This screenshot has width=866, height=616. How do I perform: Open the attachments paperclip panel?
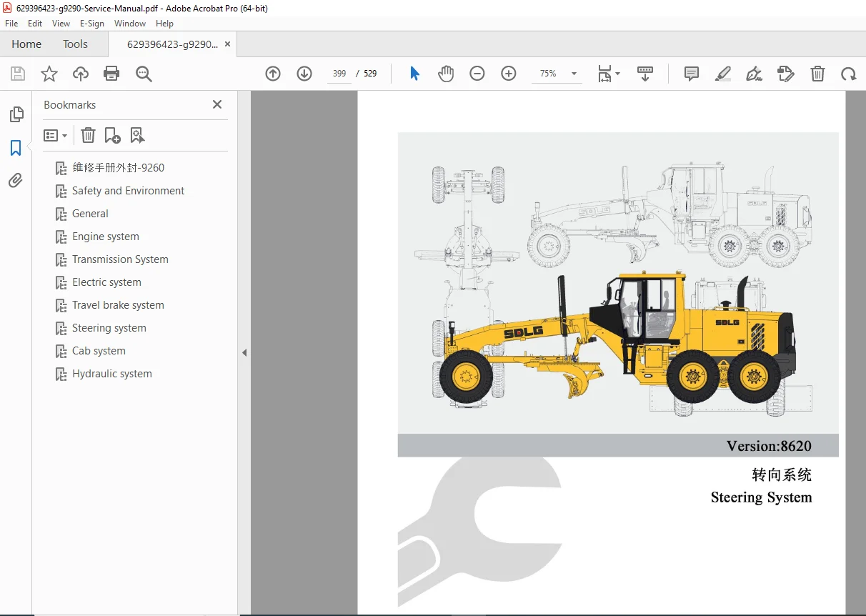16,180
